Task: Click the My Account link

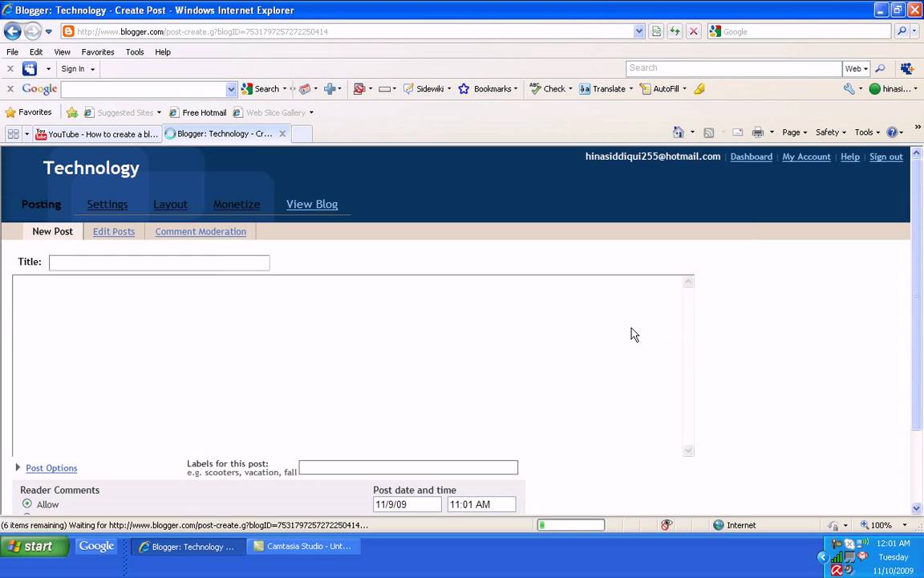Action: tap(806, 157)
